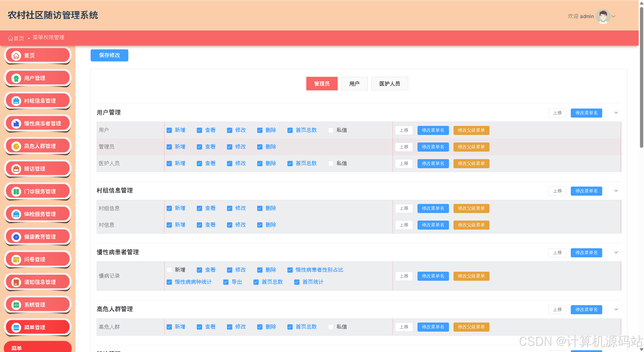Click the home icon in the breadcrumb
The width and height of the screenshot is (644, 352).
pos(10,38)
